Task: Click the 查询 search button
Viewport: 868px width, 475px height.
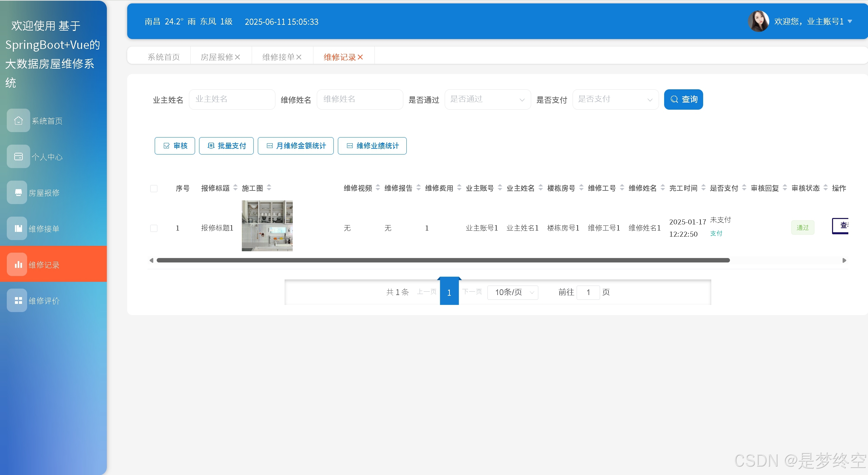Action: point(683,99)
